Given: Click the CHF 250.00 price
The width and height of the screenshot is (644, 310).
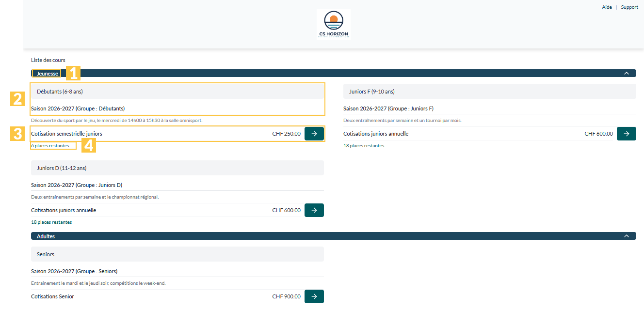Looking at the screenshot, I should (287, 134).
